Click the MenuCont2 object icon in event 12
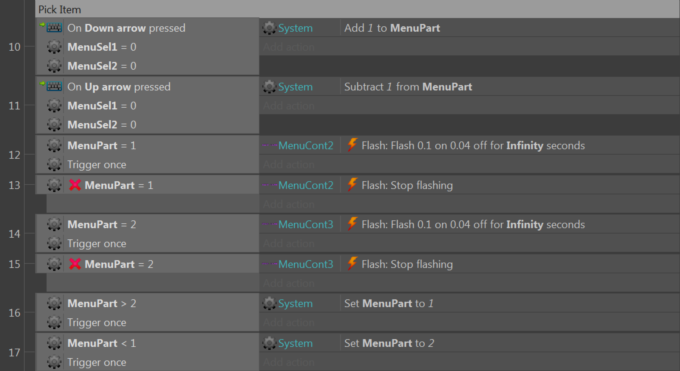This screenshot has width=680, height=371. click(x=270, y=145)
